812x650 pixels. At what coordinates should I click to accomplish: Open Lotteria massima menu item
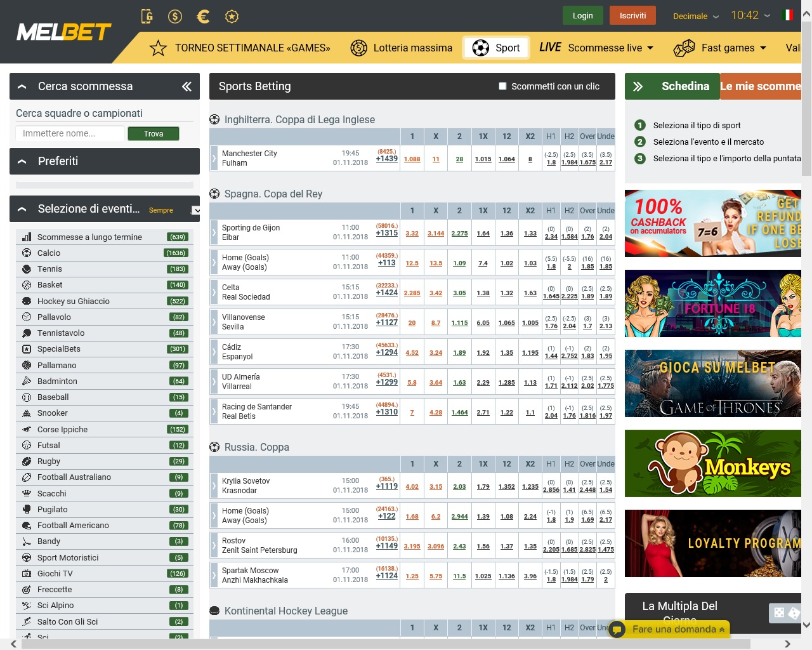[x=401, y=48]
